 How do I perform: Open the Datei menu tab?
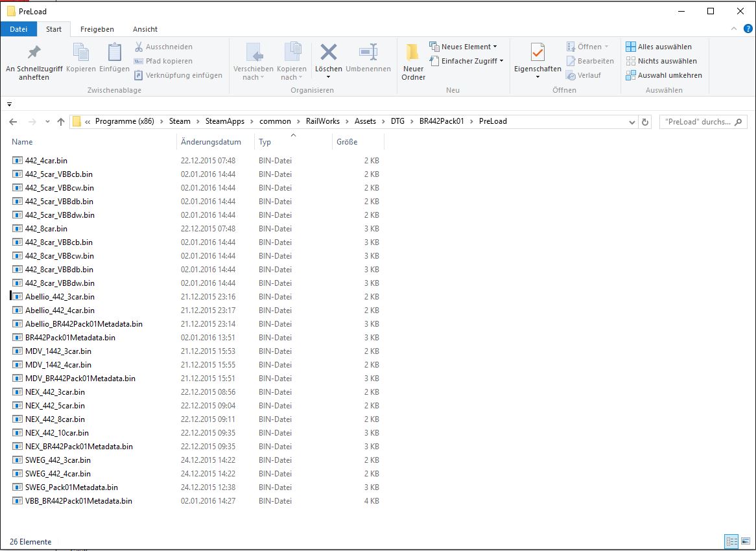pyautogui.click(x=19, y=29)
